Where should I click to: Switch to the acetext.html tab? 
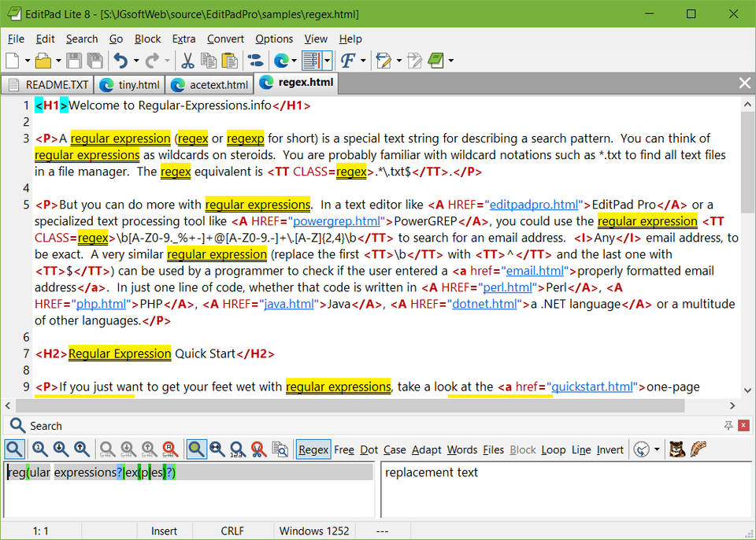click(209, 84)
